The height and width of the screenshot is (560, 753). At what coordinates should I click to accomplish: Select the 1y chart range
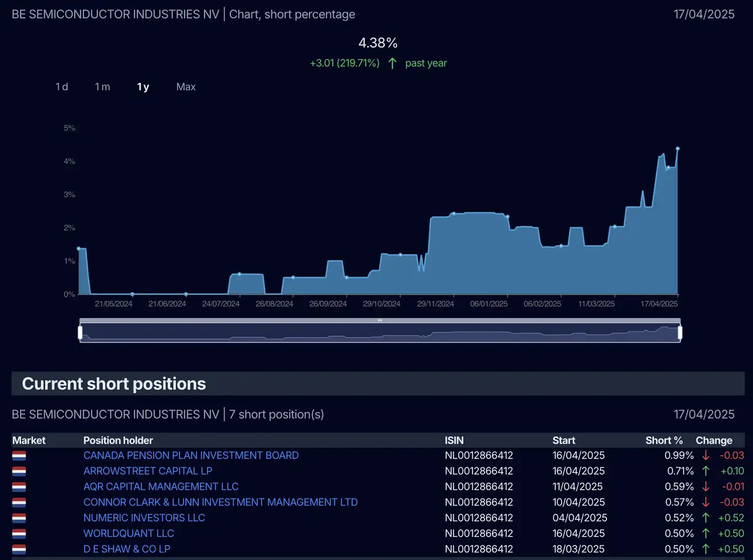tap(143, 87)
